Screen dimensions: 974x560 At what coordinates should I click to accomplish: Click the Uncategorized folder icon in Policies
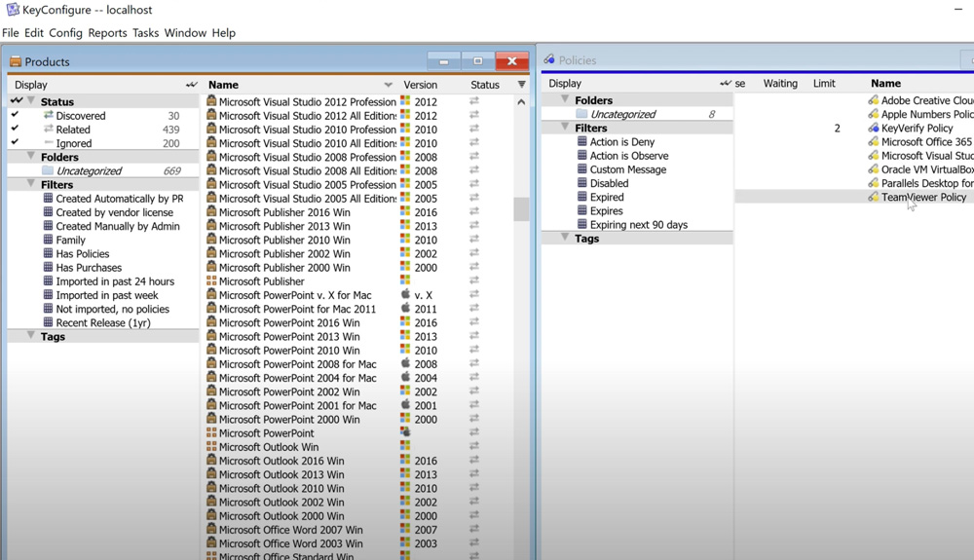point(581,114)
